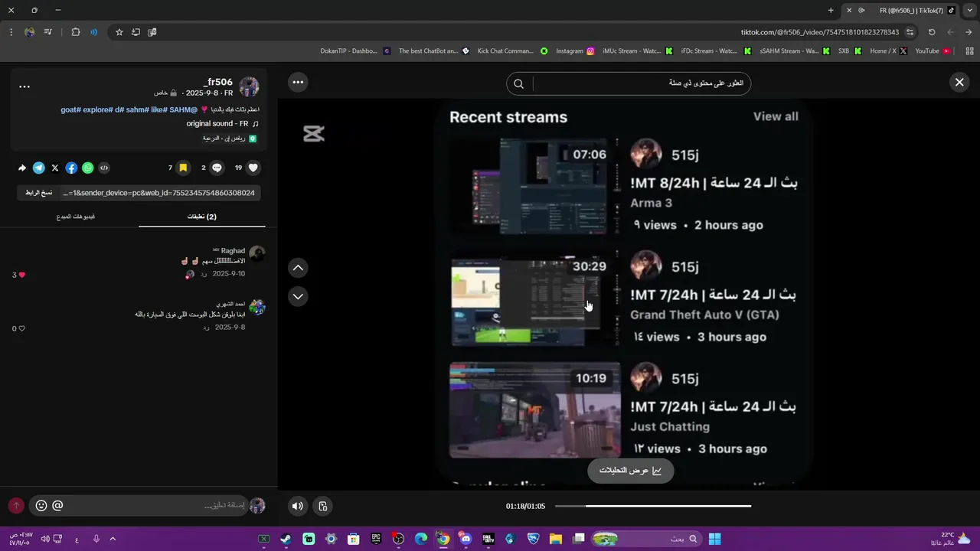Open the Home / X bookmark
The height and width of the screenshot is (551, 980).
(888, 51)
